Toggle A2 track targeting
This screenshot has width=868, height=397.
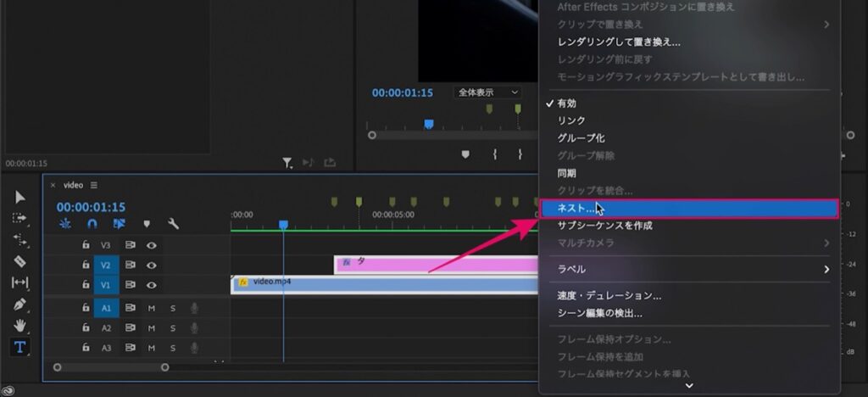click(x=106, y=327)
